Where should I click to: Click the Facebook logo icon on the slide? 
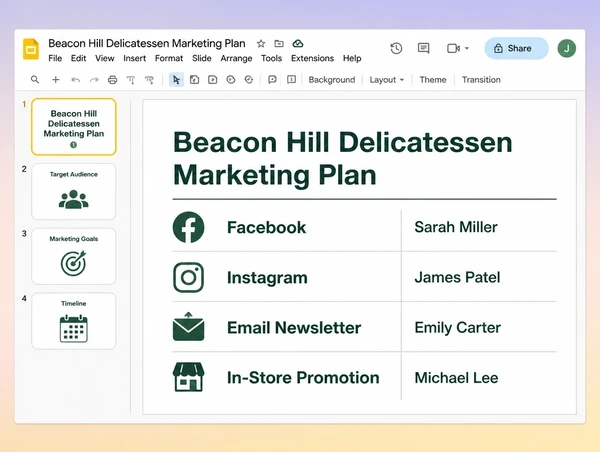point(188,227)
